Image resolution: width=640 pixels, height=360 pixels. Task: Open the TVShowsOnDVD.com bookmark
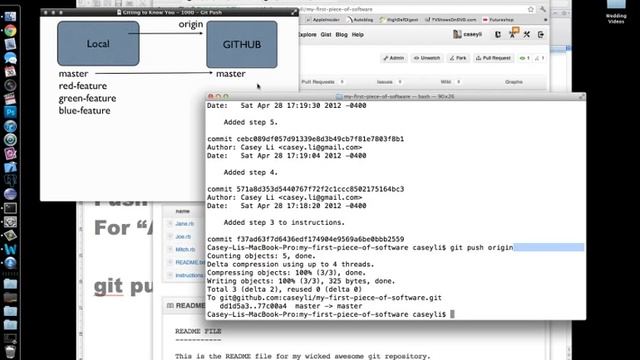tap(451, 20)
